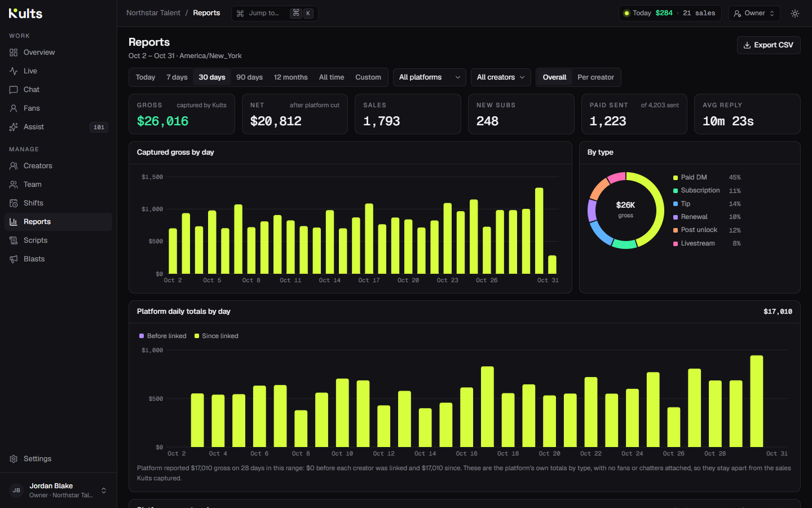This screenshot has width=812, height=508.
Task: Select the 7 days range
Action: pos(177,77)
